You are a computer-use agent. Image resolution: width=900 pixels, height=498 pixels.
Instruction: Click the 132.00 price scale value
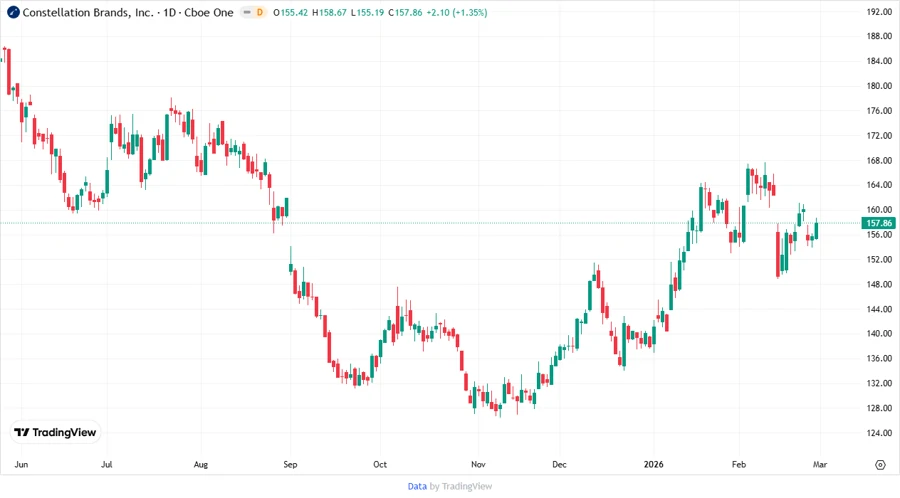(879, 383)
